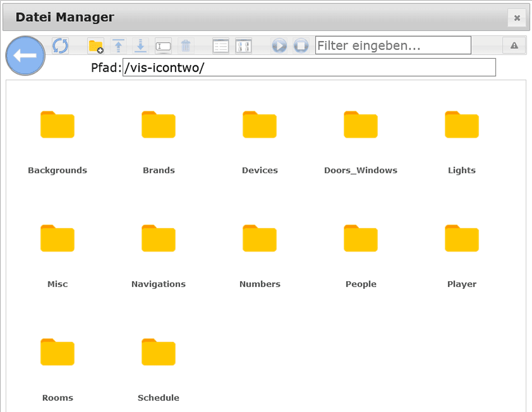Open the People folder icon
This screenshot has height=412, width=532.
361,238
